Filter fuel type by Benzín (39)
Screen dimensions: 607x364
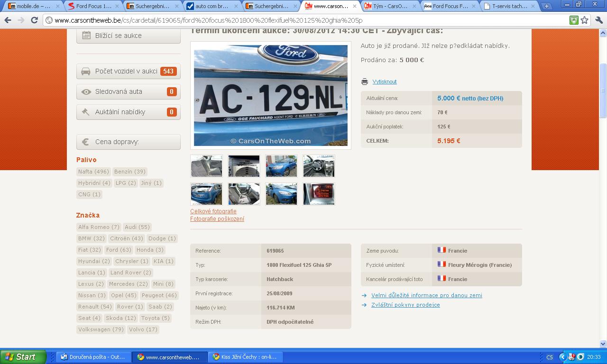[129, 172]
